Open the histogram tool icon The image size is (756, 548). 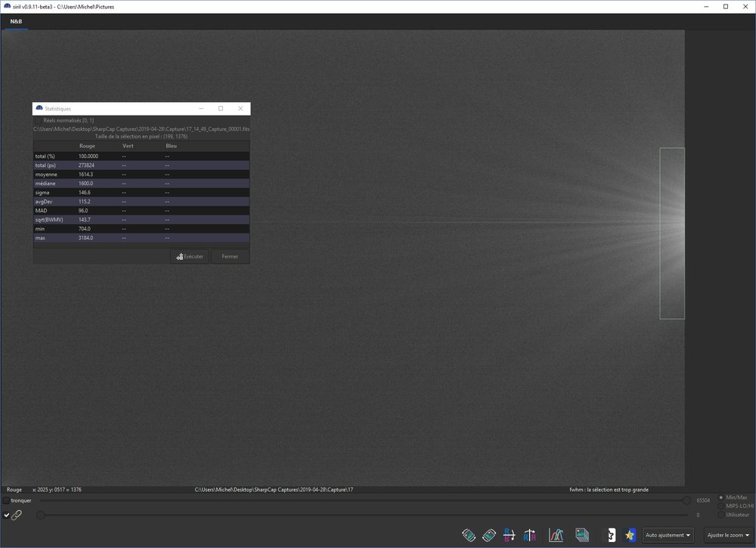click(x=556, y=535)
